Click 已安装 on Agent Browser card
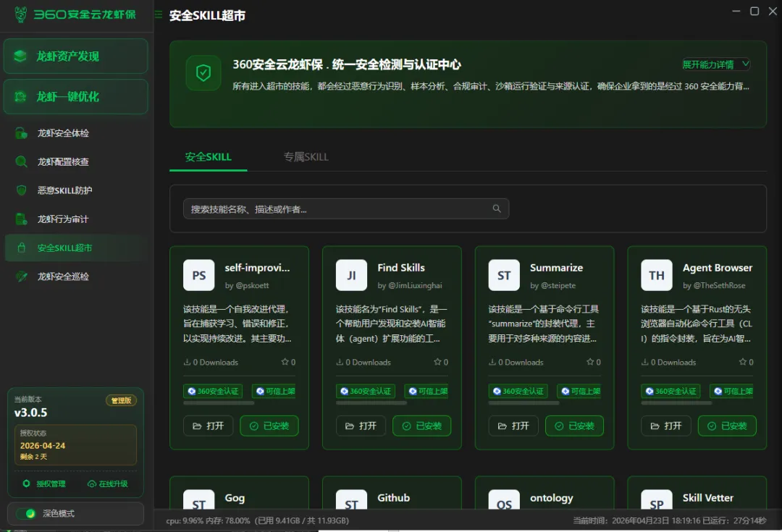The width and height of the screenshot is (782, 532). [727, 426]
